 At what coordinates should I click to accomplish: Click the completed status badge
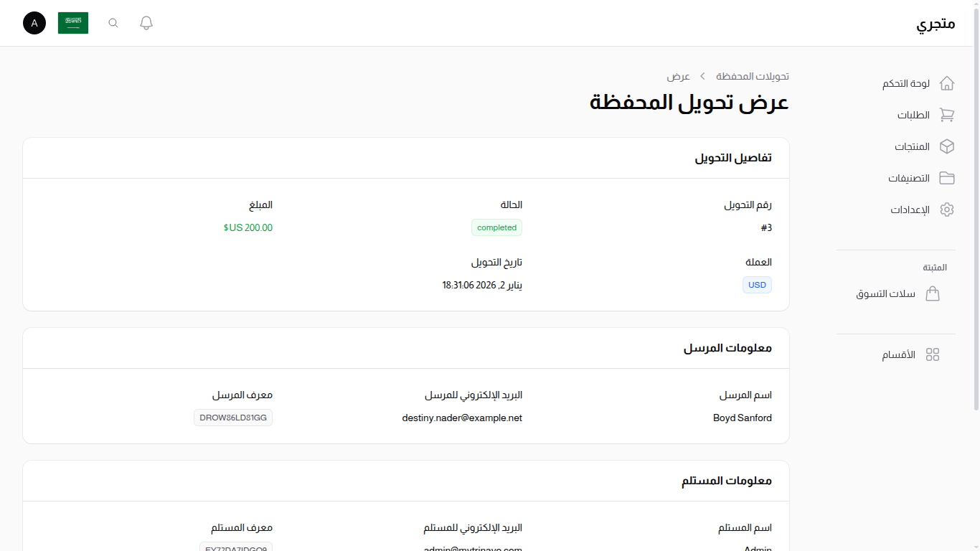click(x=496, y=227)
